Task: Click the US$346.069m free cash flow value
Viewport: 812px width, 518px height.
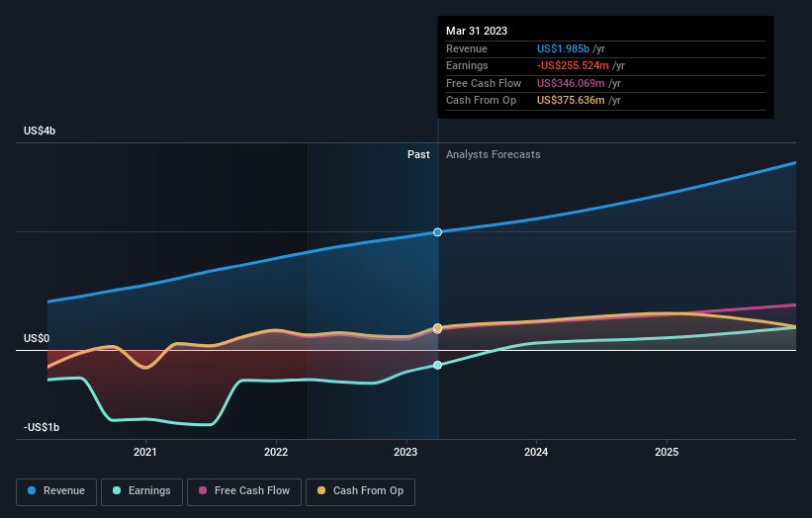Action: point(571,83)
